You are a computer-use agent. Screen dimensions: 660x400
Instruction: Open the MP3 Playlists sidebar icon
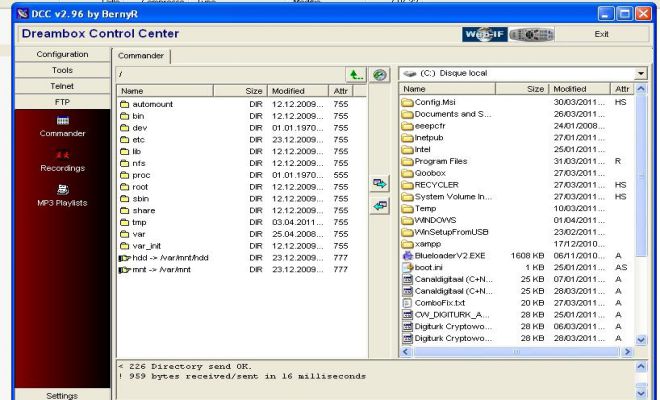click(63, 189)
